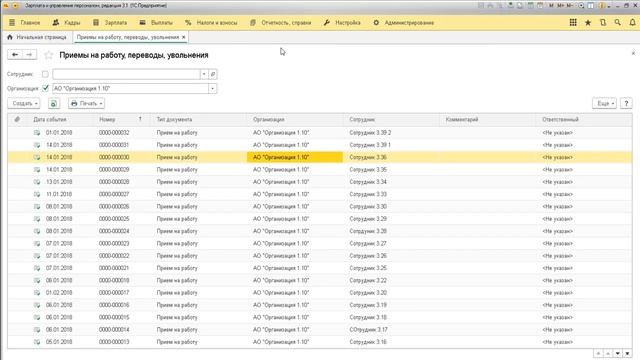This screenshot has width=640, height=360.
Task: Go back with left arrow button
Action: pyautogui.click(x=15, y=55)
